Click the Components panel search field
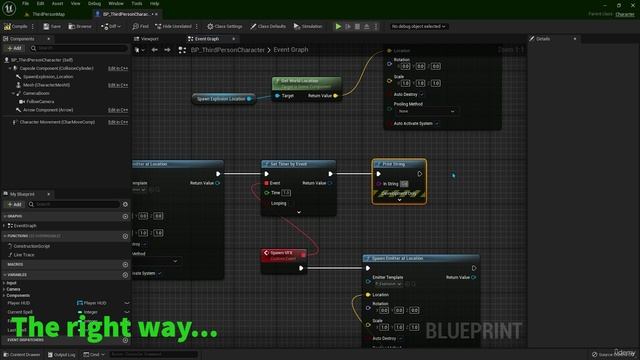640x360 pixels. point(78,48)
